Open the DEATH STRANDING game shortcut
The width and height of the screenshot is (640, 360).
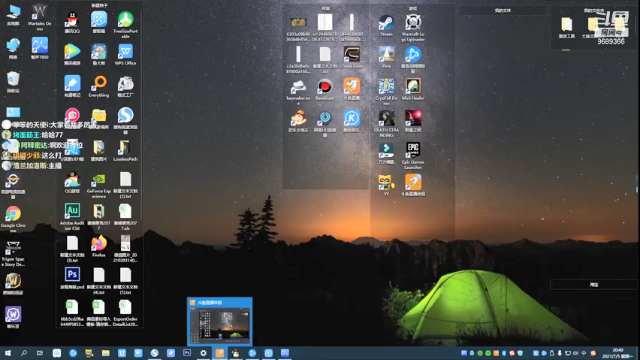[x=386, y=123]
